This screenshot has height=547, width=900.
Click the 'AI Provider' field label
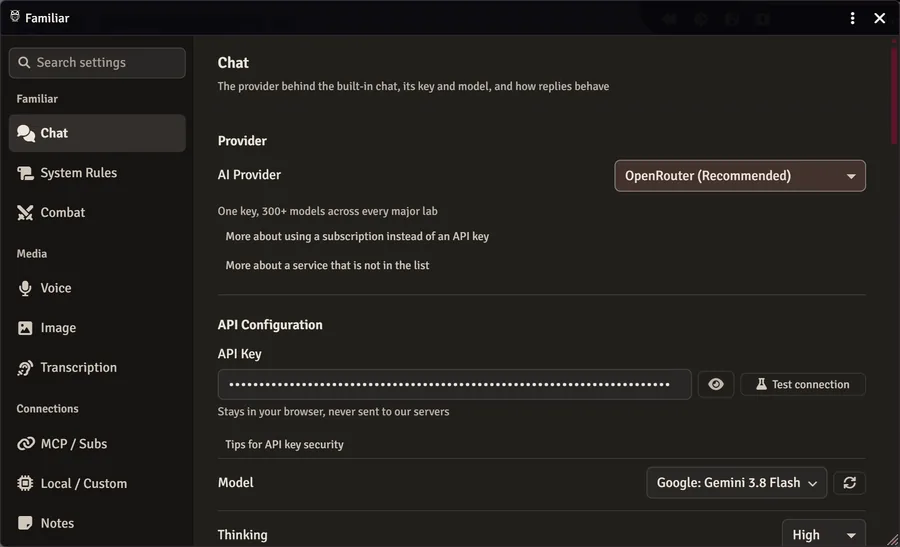[x=249, y=175]
